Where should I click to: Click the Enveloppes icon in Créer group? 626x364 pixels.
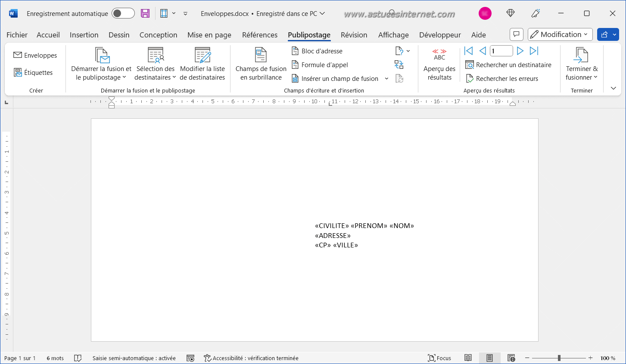click(x=18, y=55)
